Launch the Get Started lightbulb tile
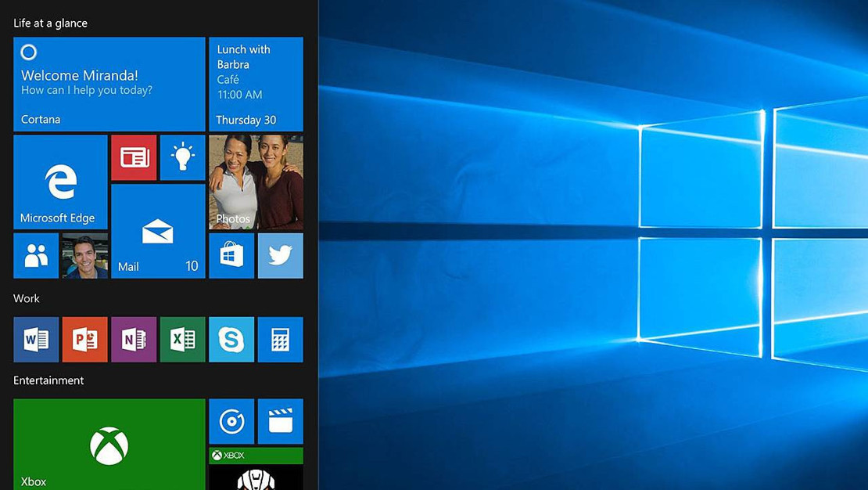The height and width of the screenshot is (490, 868). [x=182, y=157]
